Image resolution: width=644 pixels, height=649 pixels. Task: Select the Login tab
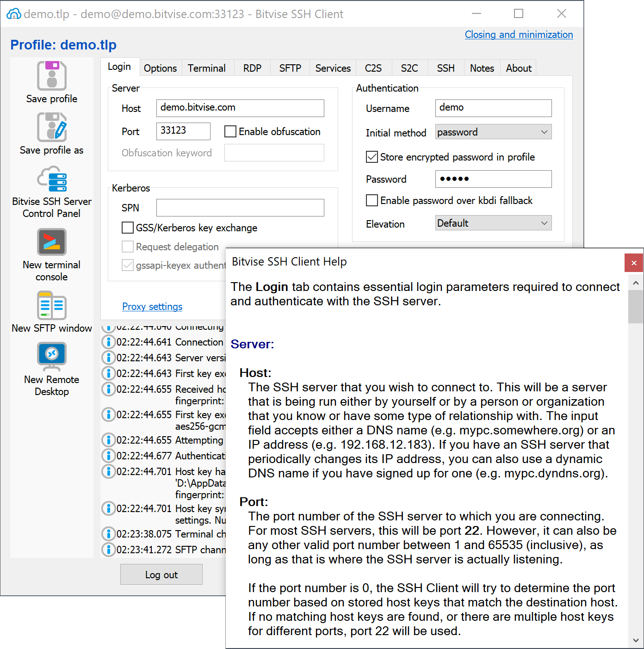[119, 67]
